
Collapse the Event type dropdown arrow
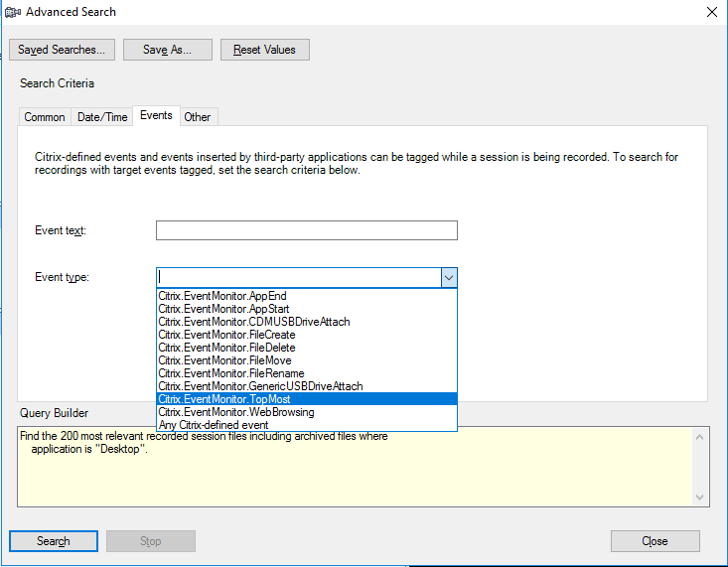coord(448,278)
